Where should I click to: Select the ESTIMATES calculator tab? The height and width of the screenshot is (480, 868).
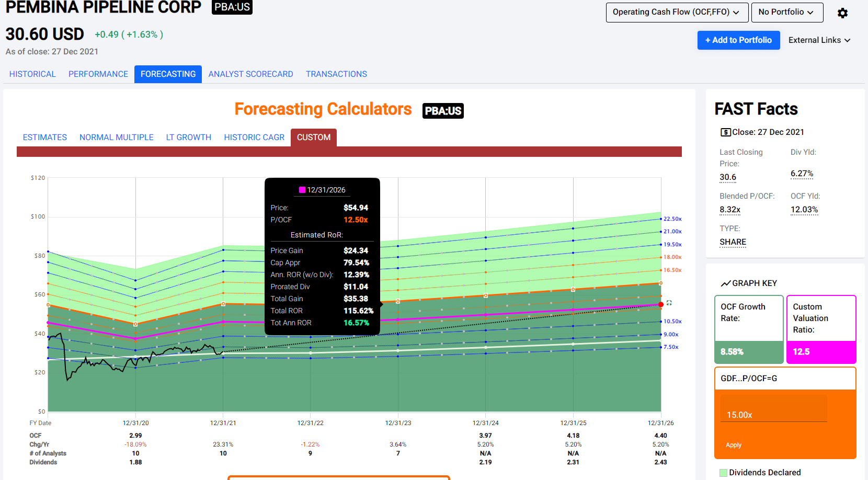click(45, 138)
